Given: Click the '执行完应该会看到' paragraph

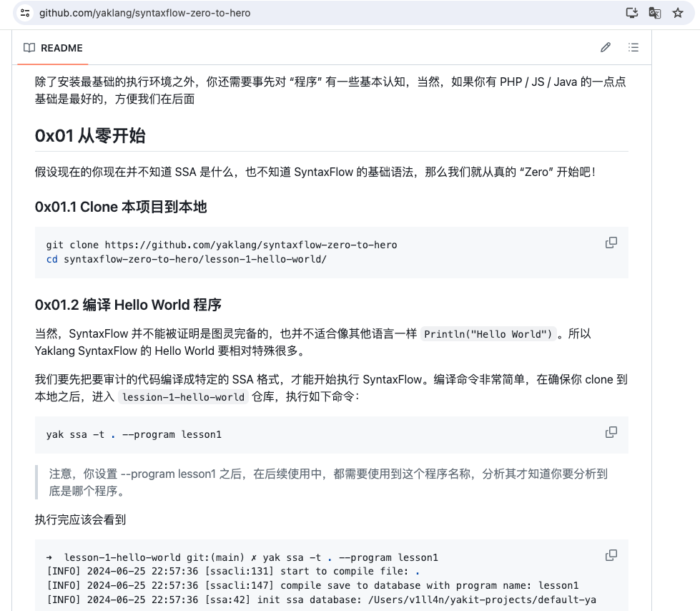Looking at the screenshot, I should click(80, 519).
